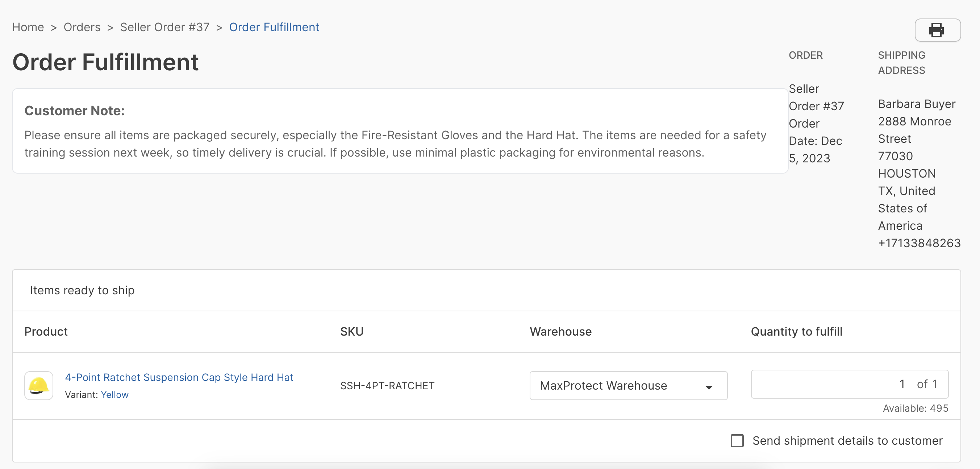Image resolution: width=980 pixels, height=469 pixels.
Task: Open 4-Point Ratchet Suspension Hard Hat link
Action: click(x=179, y=377)
